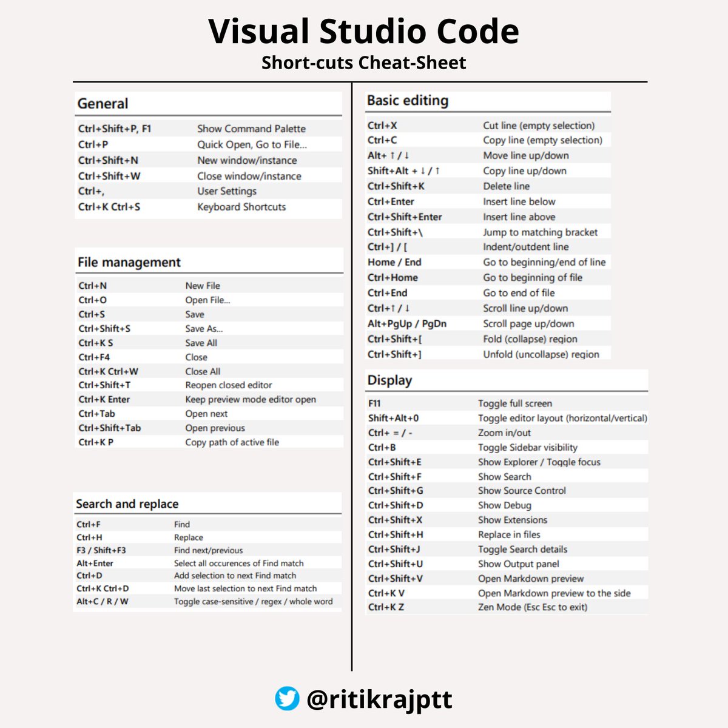The width and height of the screenshot is (728, 728).
Task: Click Copy path of active file
Action: pyautogui.click(x=232, y=442)
